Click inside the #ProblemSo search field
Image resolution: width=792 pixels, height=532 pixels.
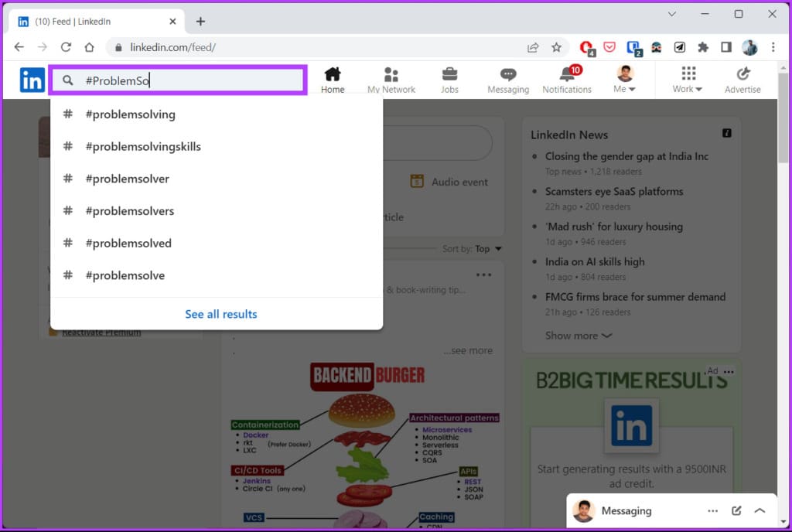pos(178,80)
